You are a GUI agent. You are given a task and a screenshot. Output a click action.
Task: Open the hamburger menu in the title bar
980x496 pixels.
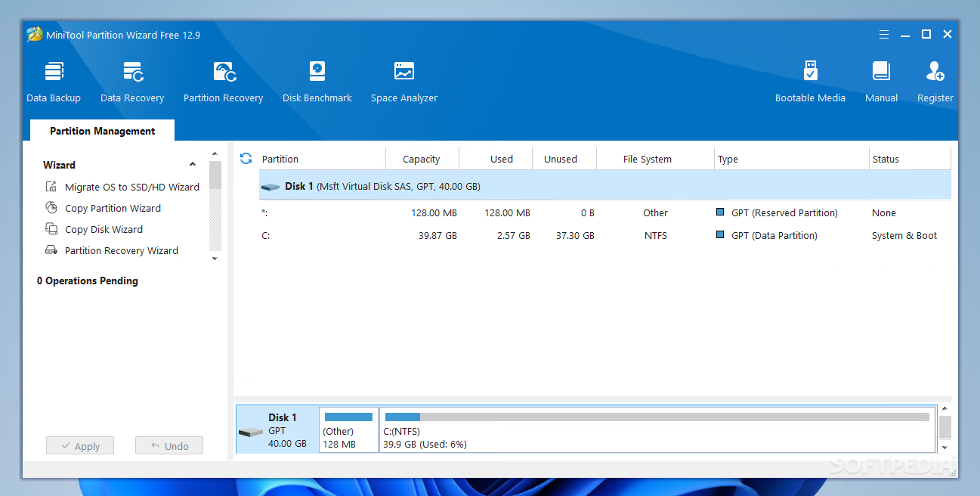click(x=884, y=35)
